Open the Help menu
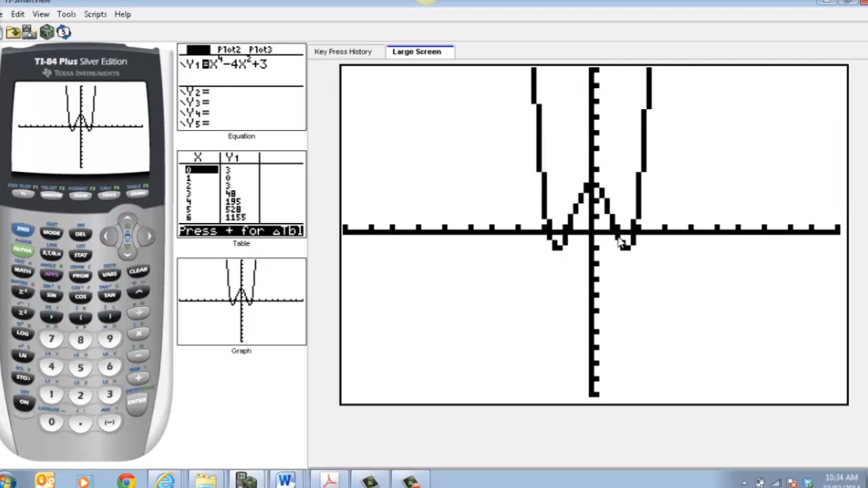868x488 pixels. 123,14
